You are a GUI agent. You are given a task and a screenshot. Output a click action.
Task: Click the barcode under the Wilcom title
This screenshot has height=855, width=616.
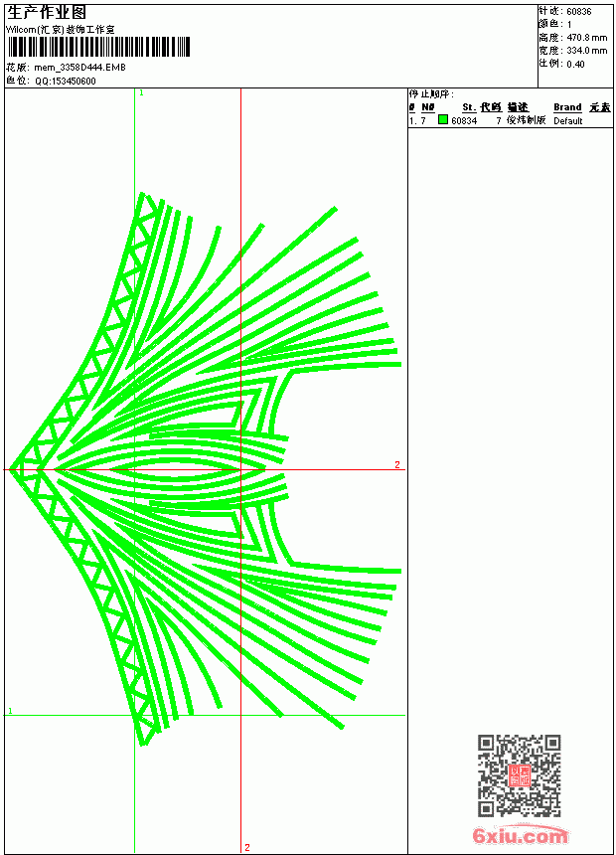point(98,47)
